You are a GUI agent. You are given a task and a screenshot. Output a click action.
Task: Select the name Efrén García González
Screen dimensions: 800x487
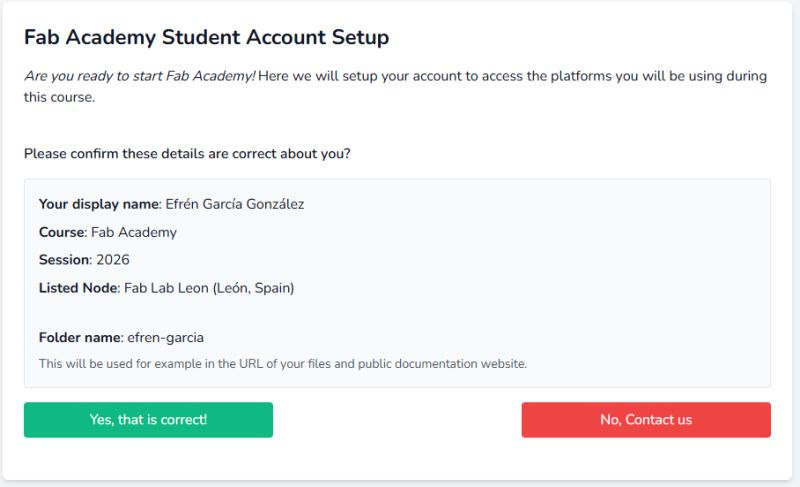coord(235,204)
